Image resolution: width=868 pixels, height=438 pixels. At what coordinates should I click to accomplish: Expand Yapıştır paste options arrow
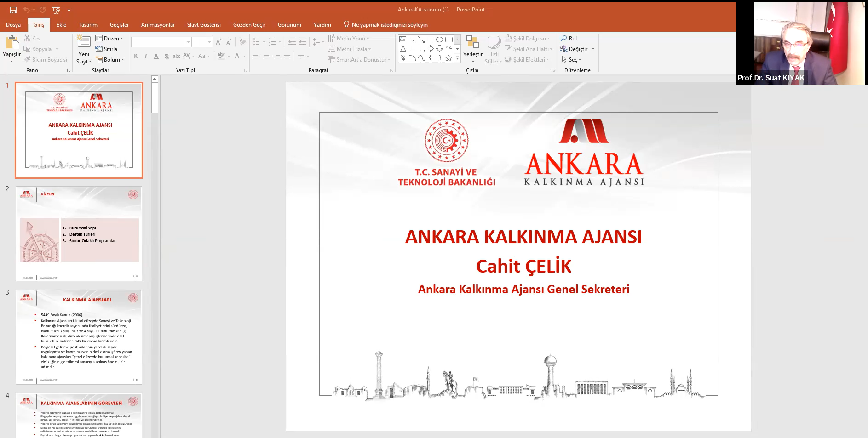[11, 61]
